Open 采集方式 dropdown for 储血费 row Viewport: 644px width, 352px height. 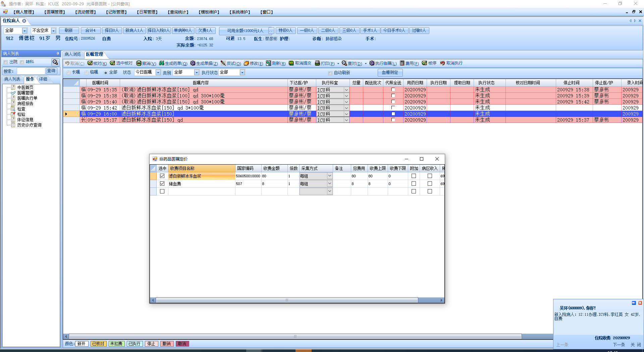[x=330, y=184]
